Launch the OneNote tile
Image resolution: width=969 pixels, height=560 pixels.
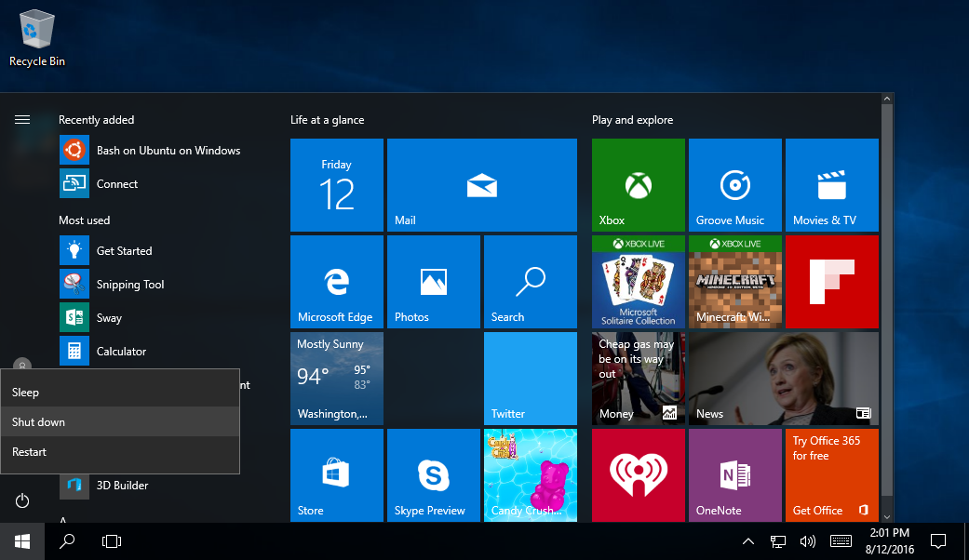[x=735, y=475]
